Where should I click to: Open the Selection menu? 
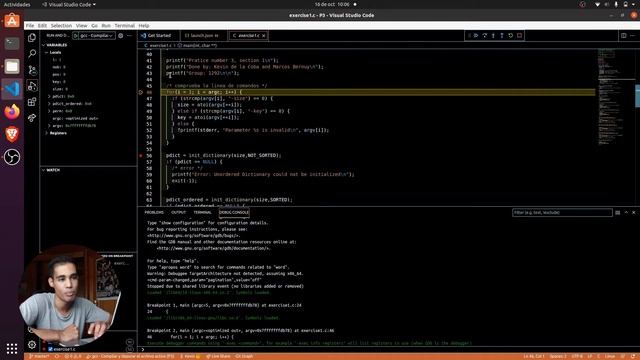(61, 25)
